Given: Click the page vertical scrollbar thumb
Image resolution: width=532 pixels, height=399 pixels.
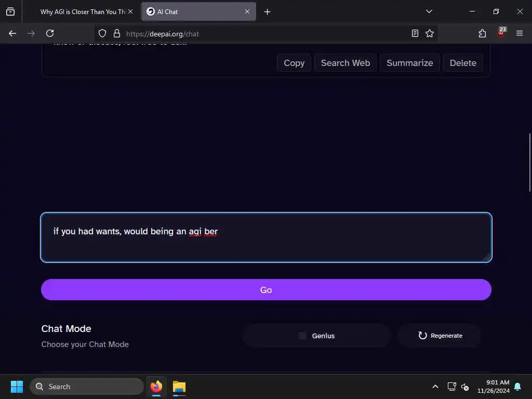Looking at the screenshot, I should tap(529, 163).
